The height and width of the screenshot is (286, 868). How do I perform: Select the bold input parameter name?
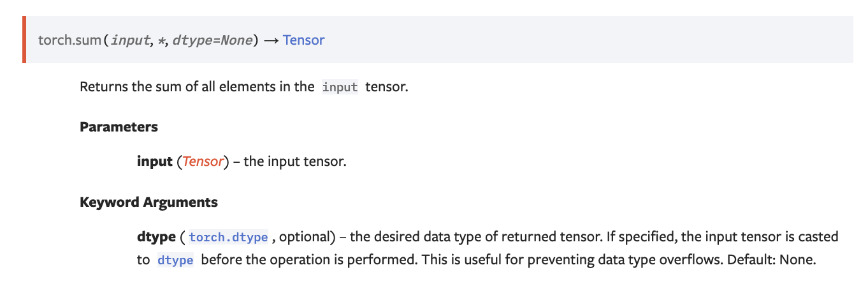point(155,162)
